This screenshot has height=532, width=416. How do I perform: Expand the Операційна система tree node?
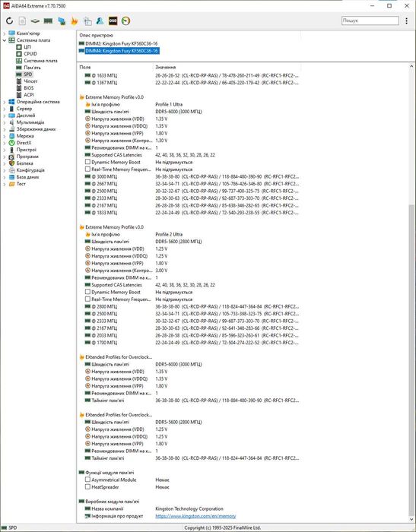(x=4, y=101)
